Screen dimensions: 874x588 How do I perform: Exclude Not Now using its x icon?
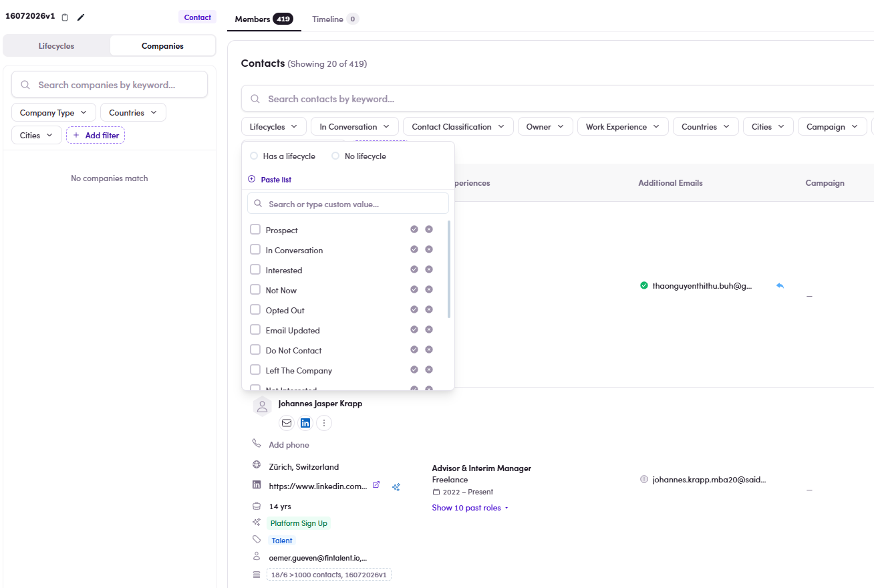point(429,289)
